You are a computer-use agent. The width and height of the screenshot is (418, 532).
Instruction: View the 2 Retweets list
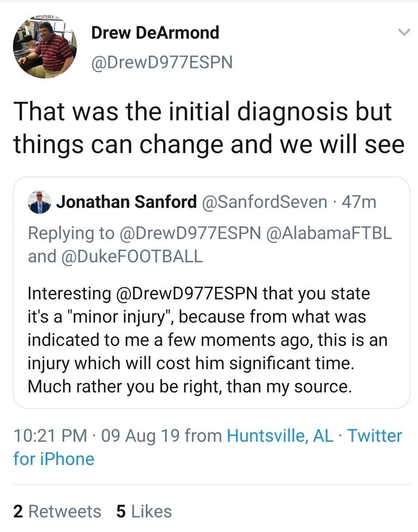(x=57, y=511)
